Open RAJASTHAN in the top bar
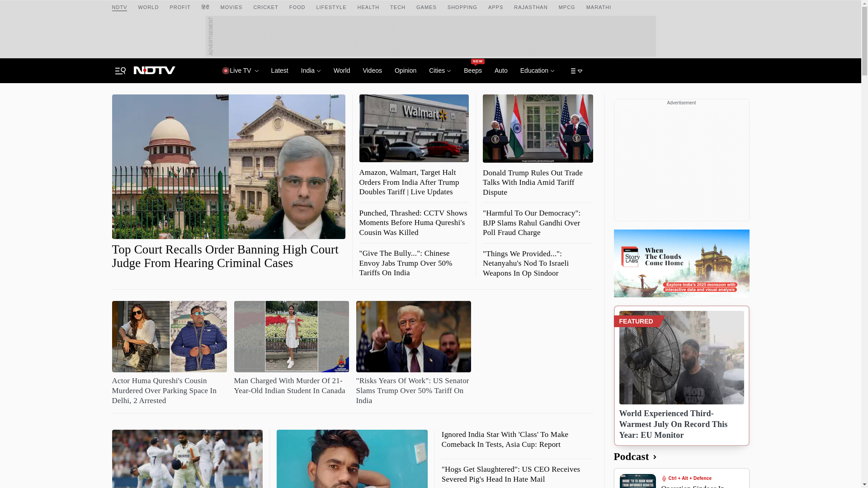The width and height of the screenshot is (868, 488). click(x=530, y=8)
